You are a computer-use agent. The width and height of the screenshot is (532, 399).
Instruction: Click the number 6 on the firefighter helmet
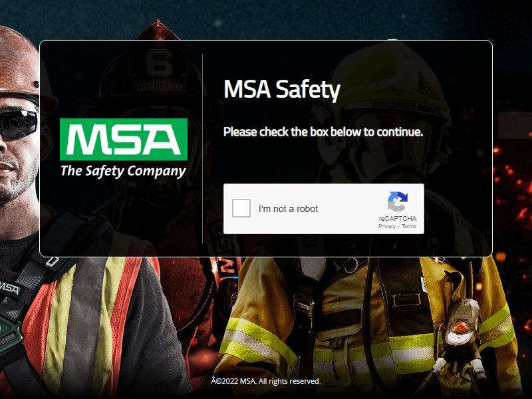click(x=159, y=63)
